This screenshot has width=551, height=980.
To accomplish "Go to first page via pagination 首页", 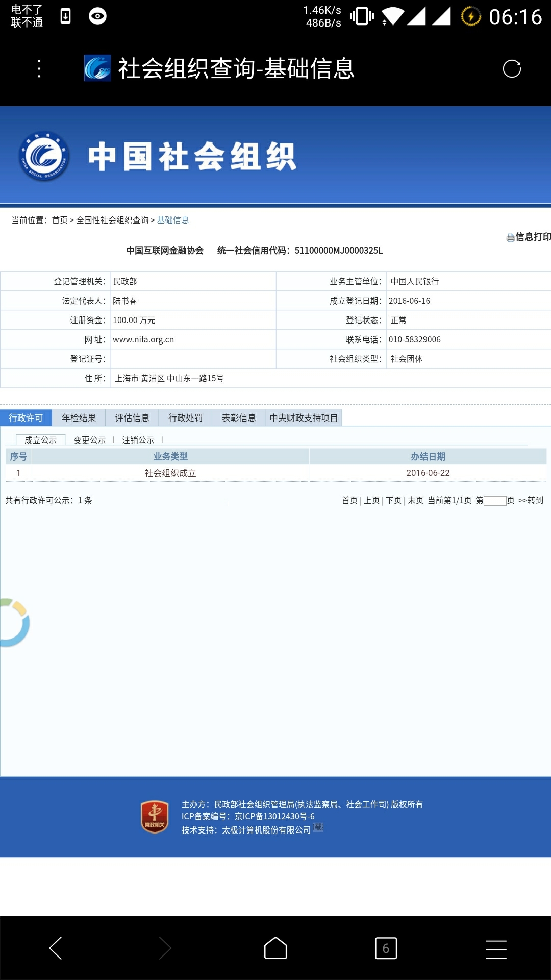I will (349, 500).
